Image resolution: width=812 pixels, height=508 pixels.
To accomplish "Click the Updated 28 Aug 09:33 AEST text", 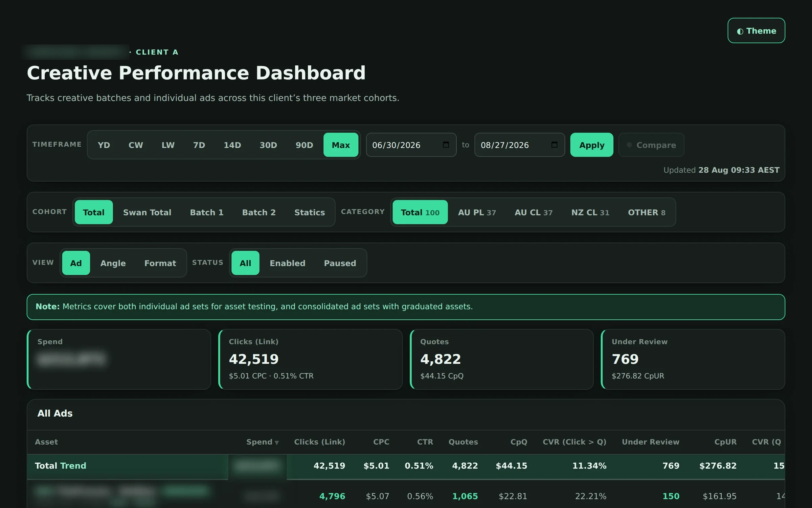I will click(721, 170).
